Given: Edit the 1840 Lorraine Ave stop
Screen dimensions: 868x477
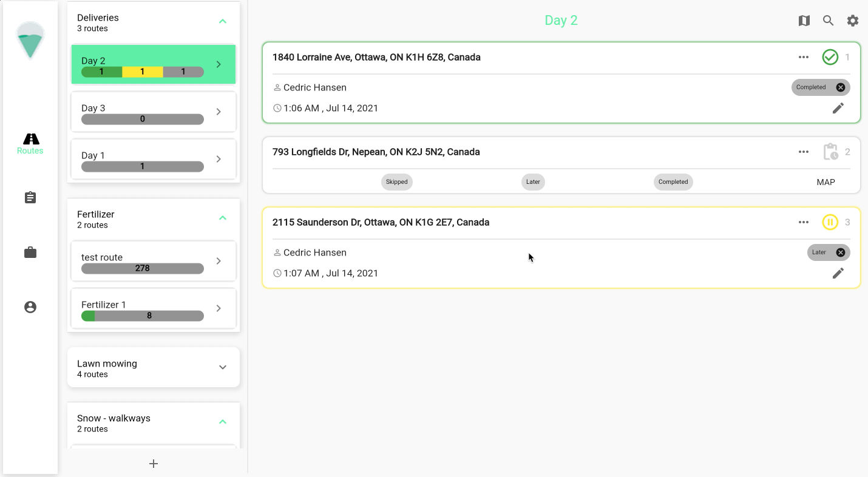Looking at the screenshot, I should (x=838, y=108).
